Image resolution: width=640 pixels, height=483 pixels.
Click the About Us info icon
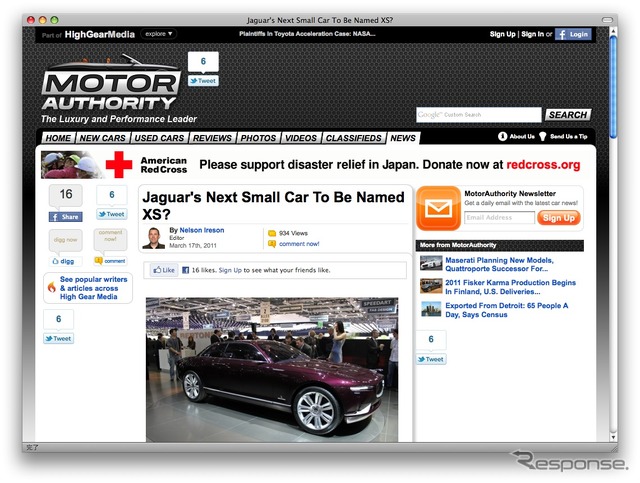502,136
